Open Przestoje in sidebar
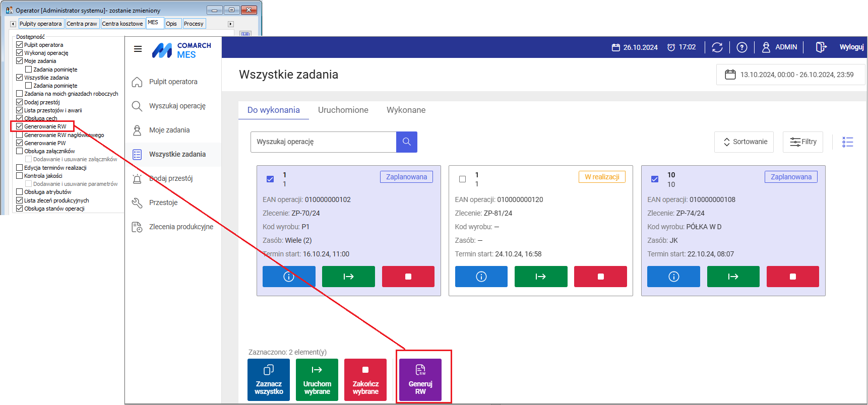 (x=173, y=203)
